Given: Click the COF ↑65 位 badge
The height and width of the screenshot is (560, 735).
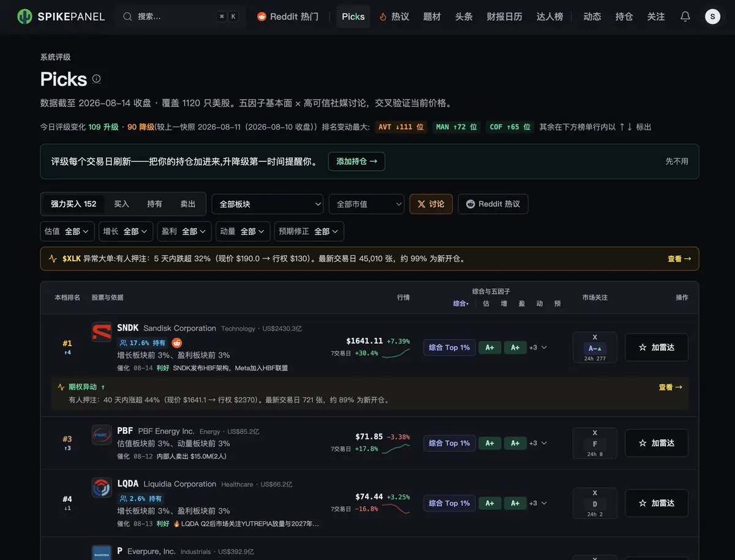Looking at the screenshot, I should point(510,127).
